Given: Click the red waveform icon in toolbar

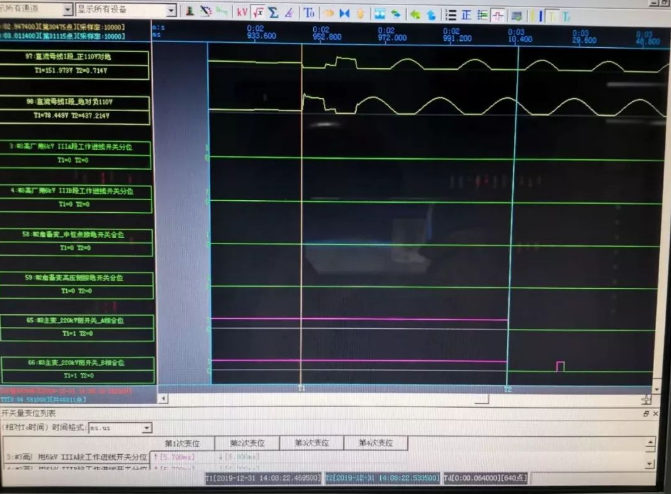Looking at the screenshot, I should tap(498, 14).
